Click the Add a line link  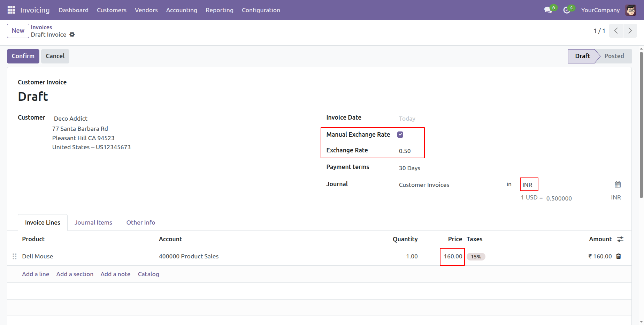pos(36,274)
